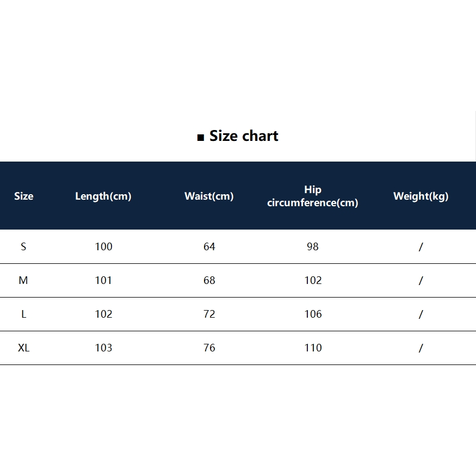Click the Waist(cm) column header
Screen dimensions: 476x476
(x=209, y=196)
